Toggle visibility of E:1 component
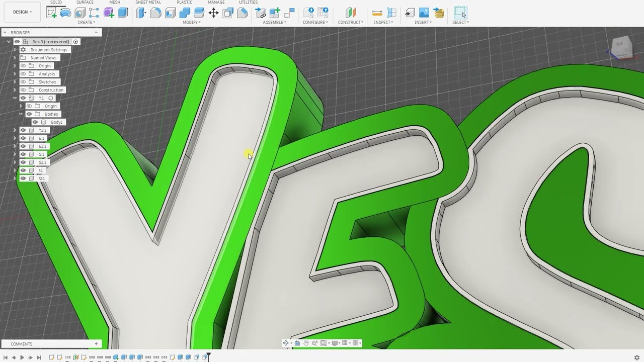Screen dimensions: 644x362 [x=23, y=138]
